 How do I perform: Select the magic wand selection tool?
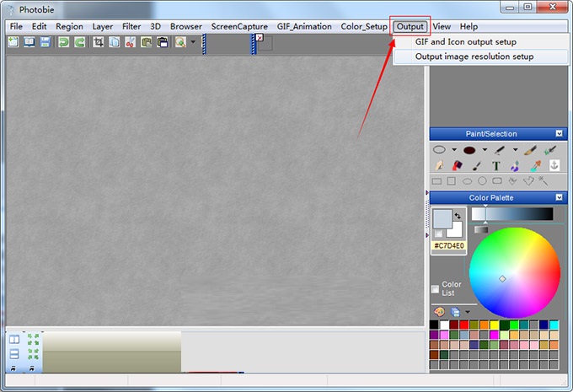coord(544,180)
